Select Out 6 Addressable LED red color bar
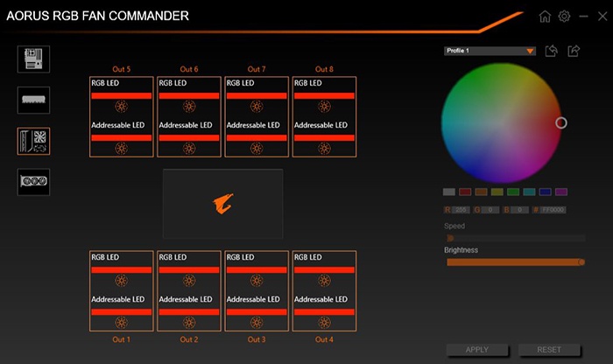This screenshot has width=613, height=364. (189, 138)
